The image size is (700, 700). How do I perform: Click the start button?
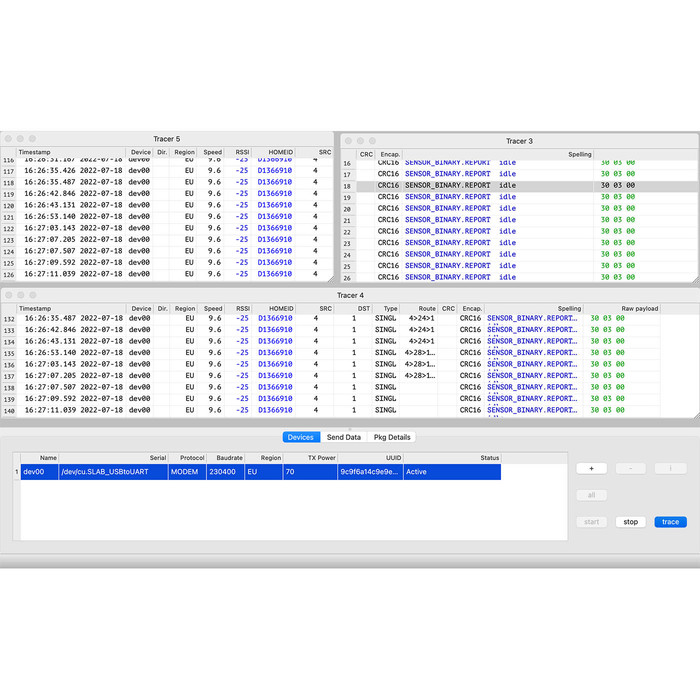coord(591,522)
